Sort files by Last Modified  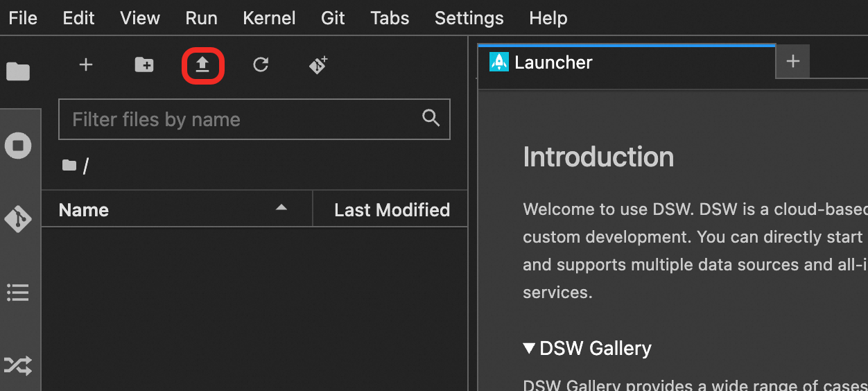pos(392,210)
